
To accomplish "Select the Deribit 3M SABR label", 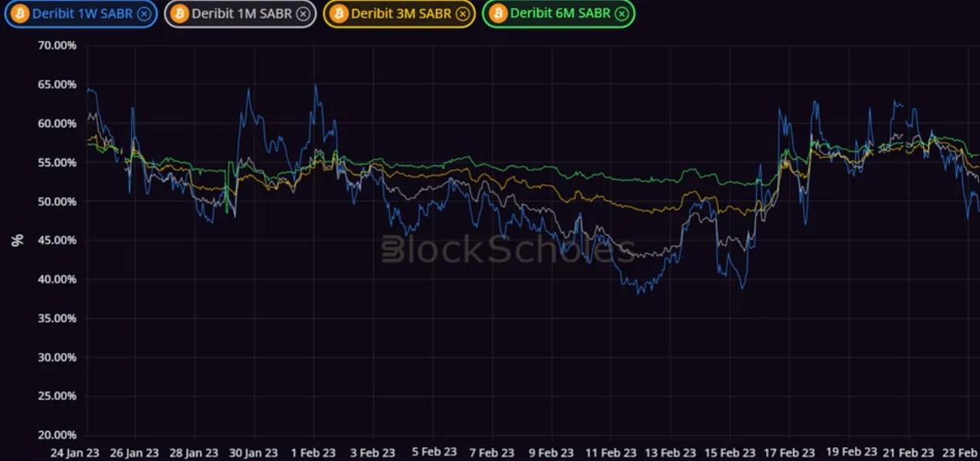I will 401,14.
